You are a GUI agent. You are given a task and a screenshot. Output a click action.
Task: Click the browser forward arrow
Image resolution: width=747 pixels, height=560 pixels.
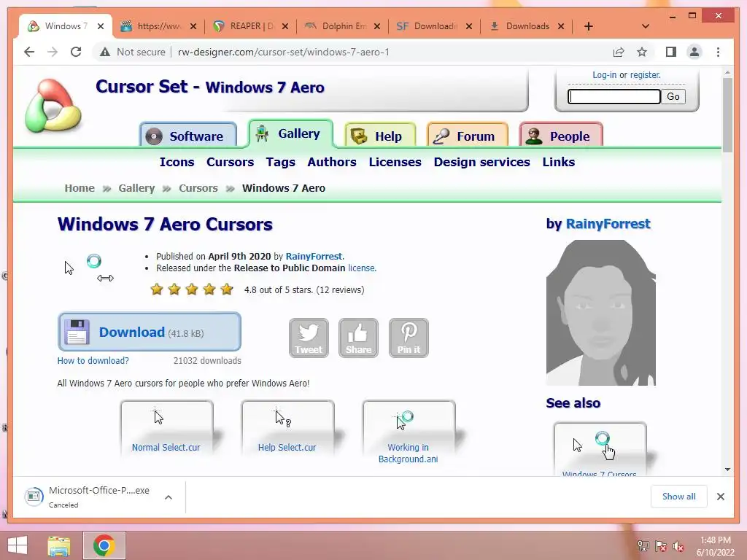point(53,52)
